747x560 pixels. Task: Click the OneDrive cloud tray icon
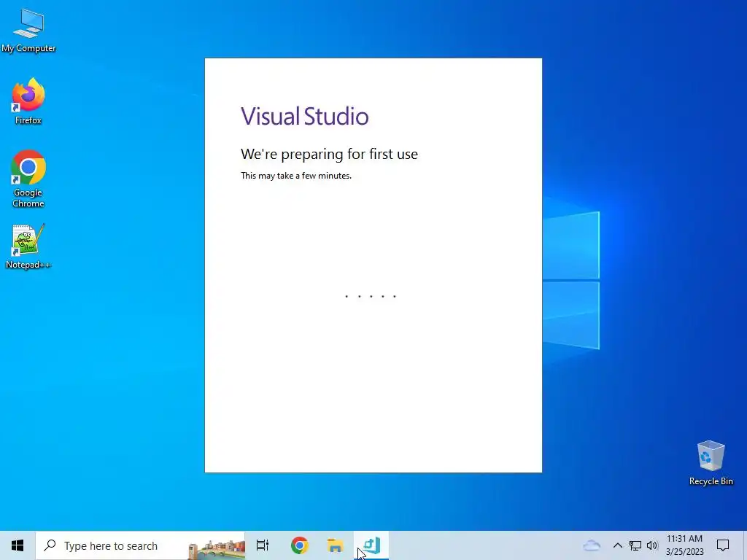point(592,545)
